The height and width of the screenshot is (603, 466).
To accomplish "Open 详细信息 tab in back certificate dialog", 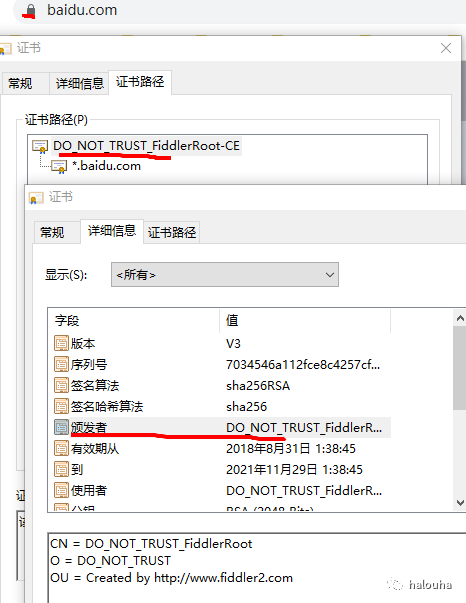I will [80, 83].
